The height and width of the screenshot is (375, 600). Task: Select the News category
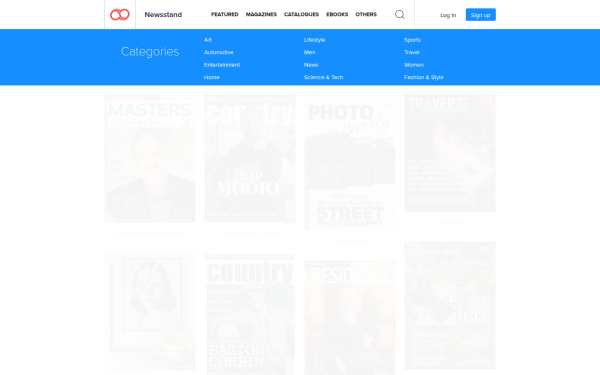pos(311,65)
